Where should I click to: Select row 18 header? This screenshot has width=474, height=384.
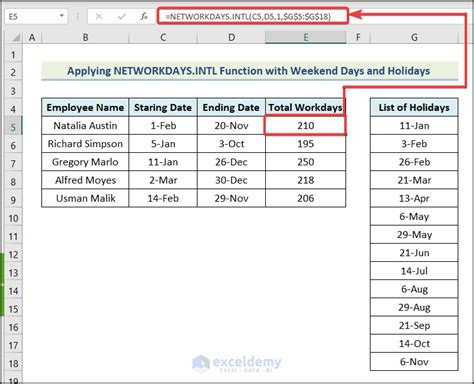click(x=13, y=363)
